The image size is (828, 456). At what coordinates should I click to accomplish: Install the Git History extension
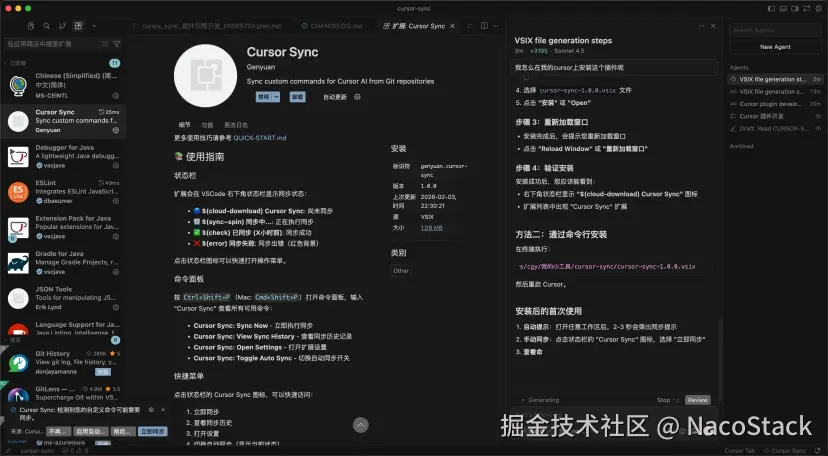(103, 372)
